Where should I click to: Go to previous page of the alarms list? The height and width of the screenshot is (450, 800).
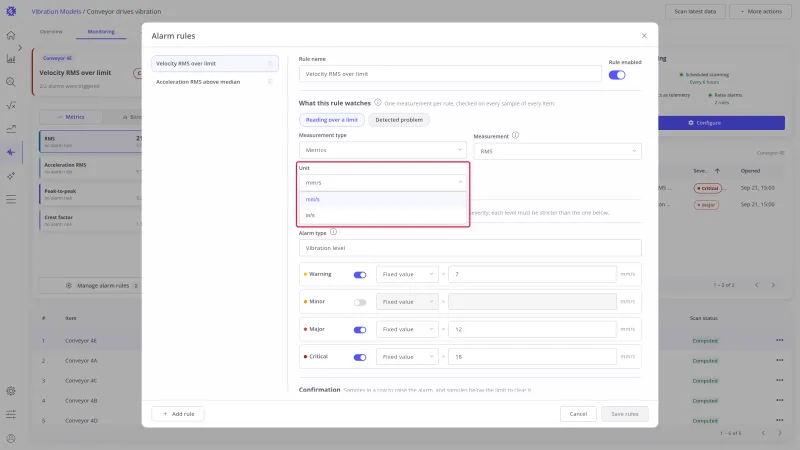click(x=757, y=285)
